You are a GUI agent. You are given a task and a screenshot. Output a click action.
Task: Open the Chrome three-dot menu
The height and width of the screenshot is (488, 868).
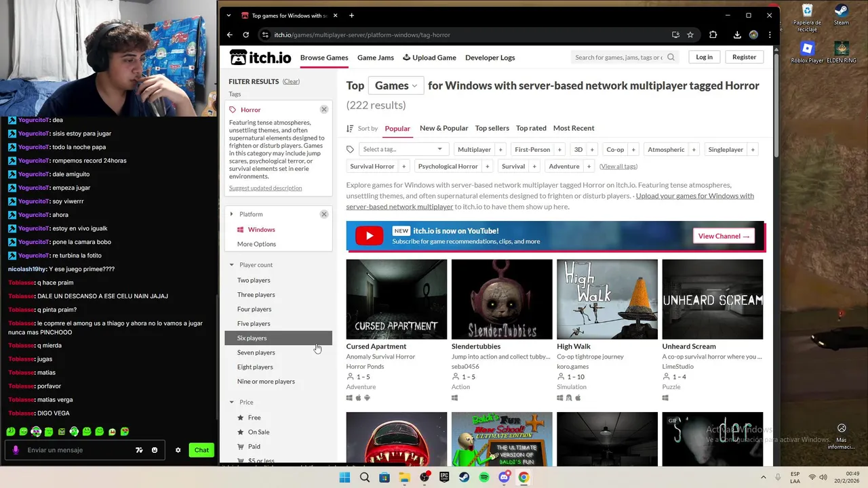770,35
